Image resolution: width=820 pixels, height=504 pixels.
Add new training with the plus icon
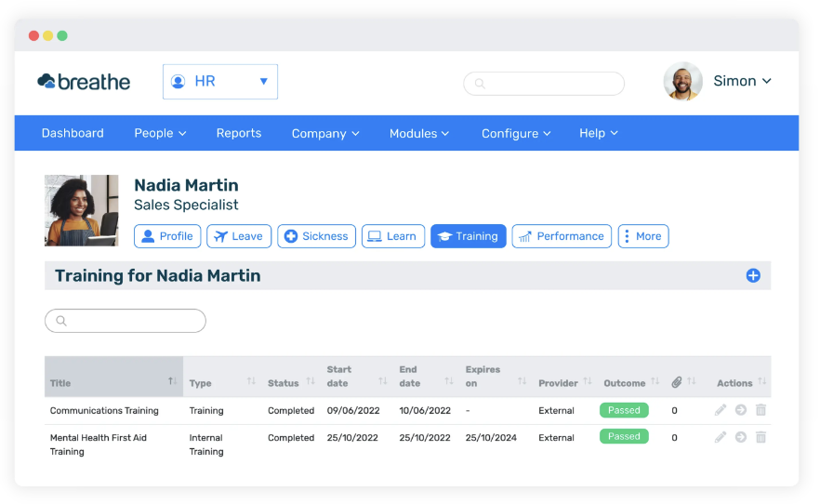[752, 275]
